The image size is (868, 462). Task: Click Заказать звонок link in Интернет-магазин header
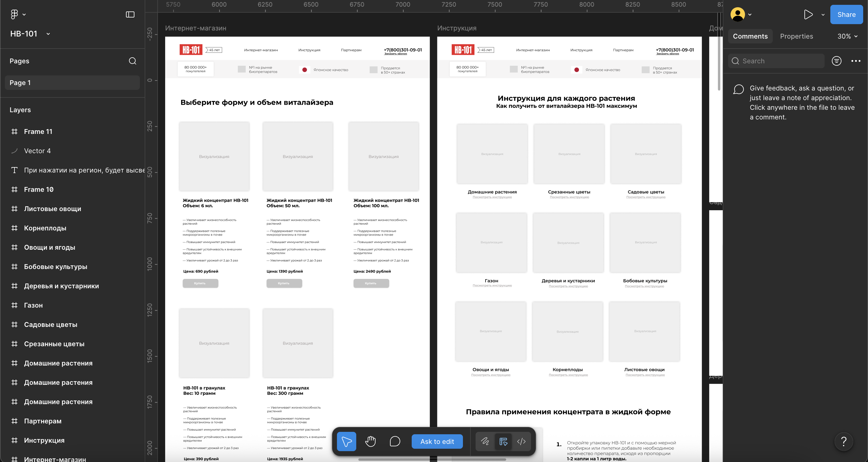(396, 54)
